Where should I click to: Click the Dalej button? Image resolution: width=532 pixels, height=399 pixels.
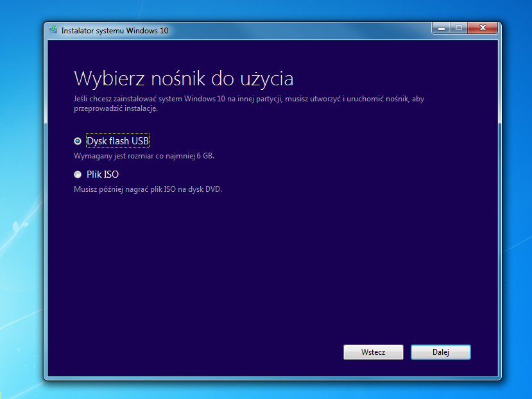coord(440,352)
